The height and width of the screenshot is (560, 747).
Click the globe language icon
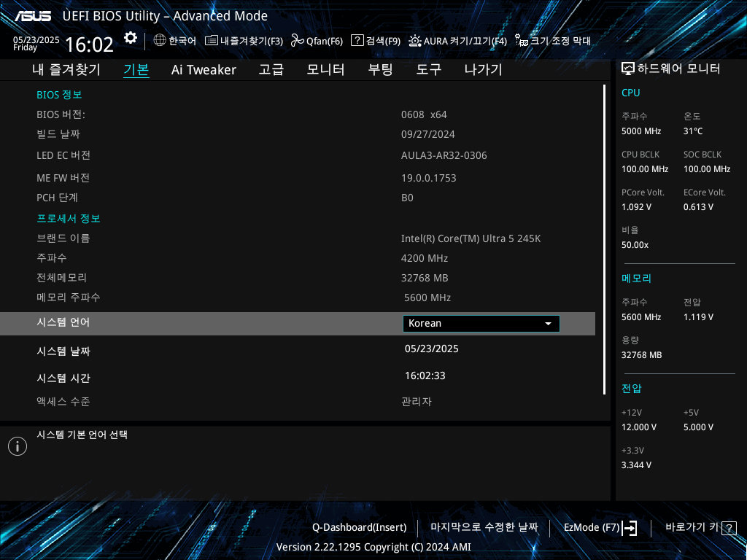(x=160, y=40)
